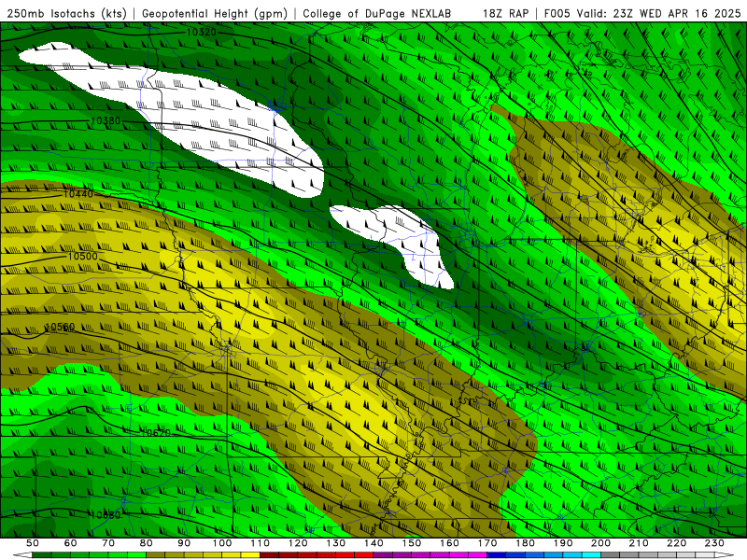Click the 80 knot colorbar label
This screenshot has width=747, height=560.
(146, 543)
